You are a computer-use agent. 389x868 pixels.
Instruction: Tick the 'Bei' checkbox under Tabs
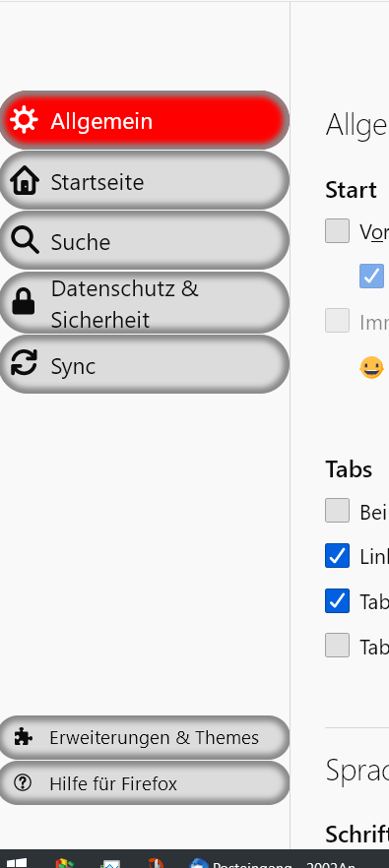tap(337, 511)
